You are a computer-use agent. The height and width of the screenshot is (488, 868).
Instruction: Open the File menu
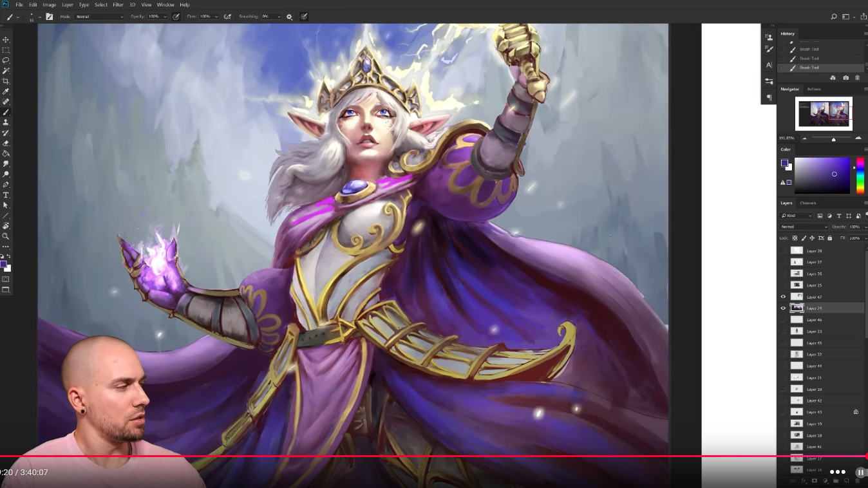coord(19,5)
